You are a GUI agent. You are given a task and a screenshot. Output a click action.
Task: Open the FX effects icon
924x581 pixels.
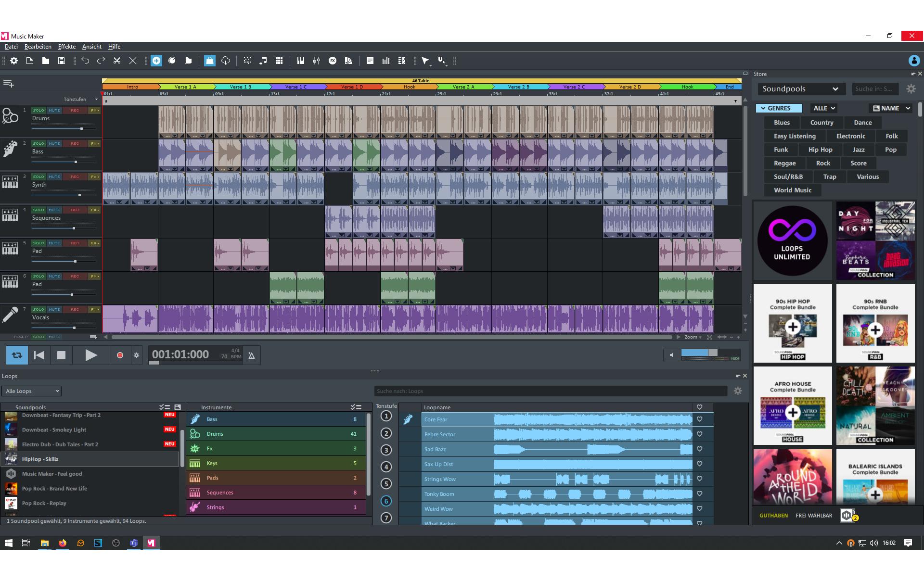coord(333,61)
